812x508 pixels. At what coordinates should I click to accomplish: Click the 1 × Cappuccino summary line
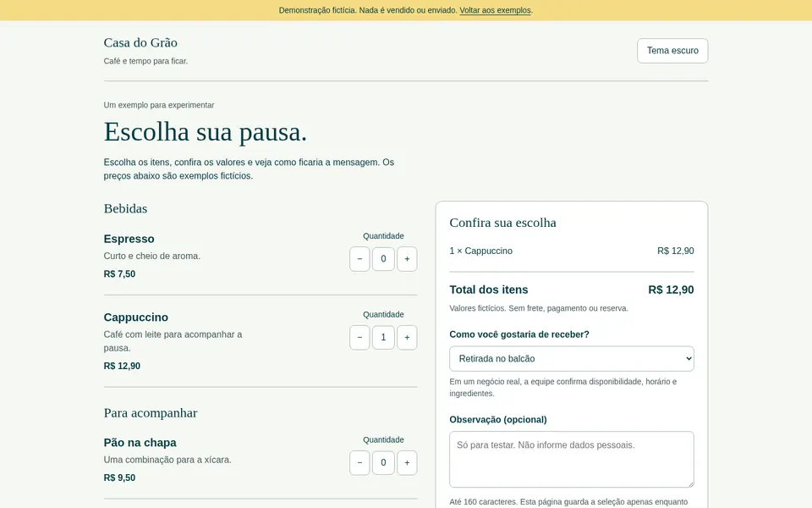571,251
